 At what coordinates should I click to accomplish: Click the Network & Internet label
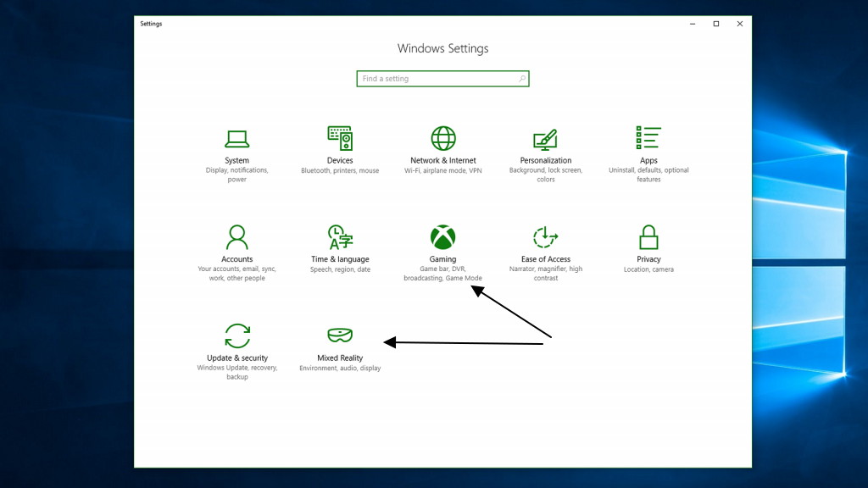(442, 160)
